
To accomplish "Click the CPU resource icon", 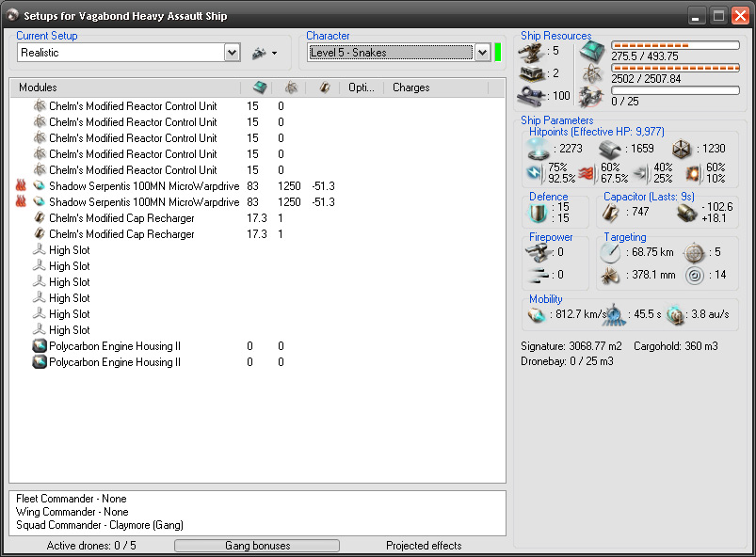I will 592,52.
